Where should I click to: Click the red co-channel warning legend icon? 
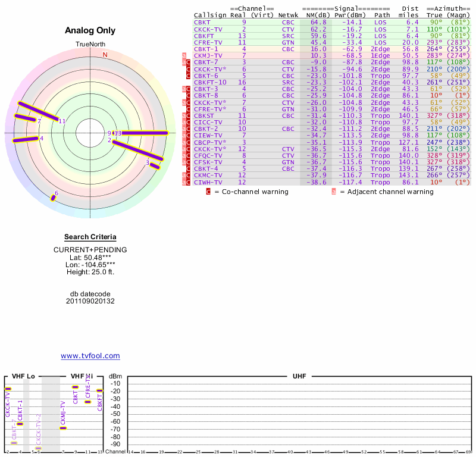(208, 192)
